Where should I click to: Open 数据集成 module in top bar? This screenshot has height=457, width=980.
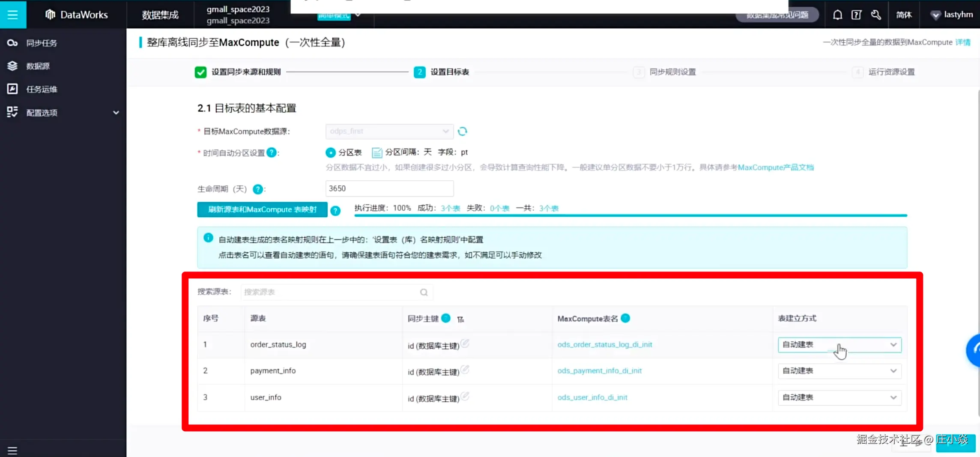[x=160, y=15]
